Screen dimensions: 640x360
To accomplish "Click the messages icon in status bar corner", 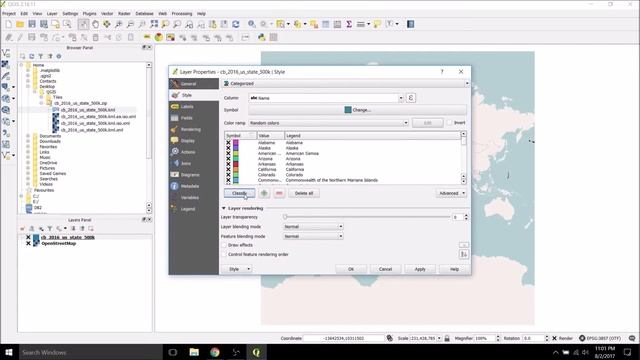I will tap(632, 338).
